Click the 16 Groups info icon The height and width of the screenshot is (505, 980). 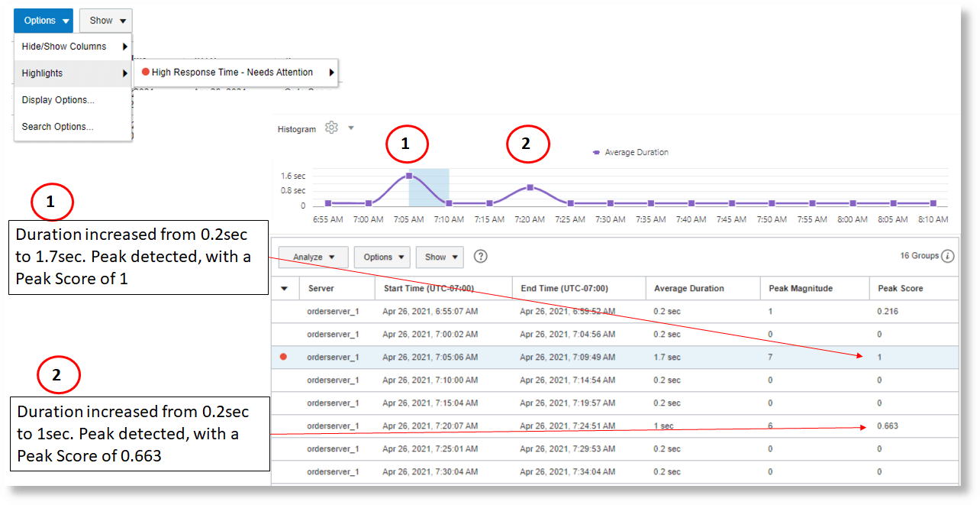click(x=948, y=256)
